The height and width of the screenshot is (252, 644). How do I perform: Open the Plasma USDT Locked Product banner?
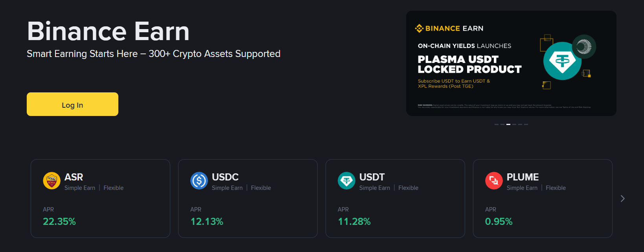coord(511,63)
